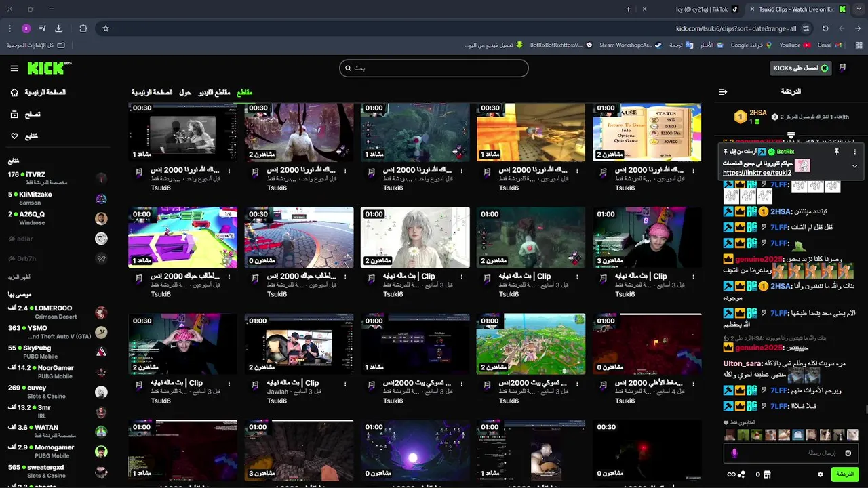Open the profile avatar at top right
This screenshot has width=868, height=488.
pos(843,68)
